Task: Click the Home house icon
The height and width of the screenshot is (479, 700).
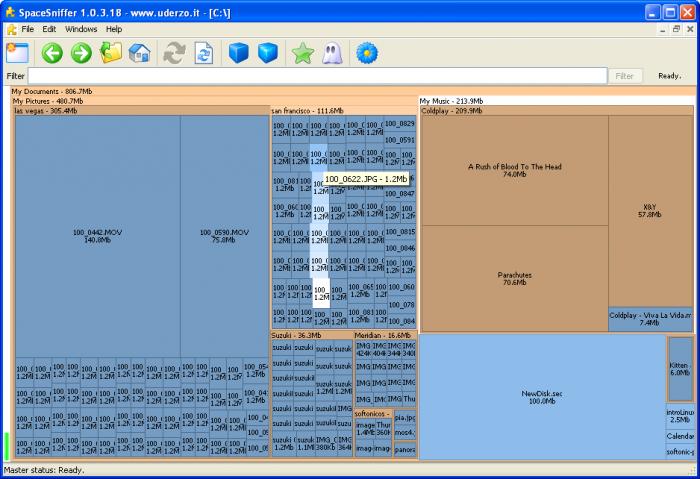Action: pos(139,53)
